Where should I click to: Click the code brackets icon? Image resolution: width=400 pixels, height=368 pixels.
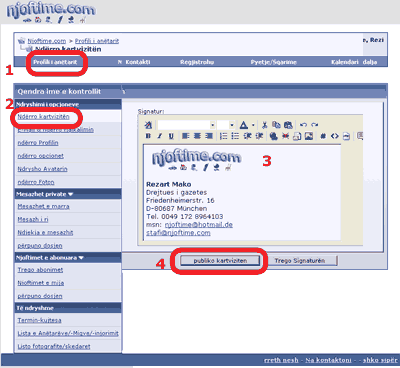click(334, 136)
